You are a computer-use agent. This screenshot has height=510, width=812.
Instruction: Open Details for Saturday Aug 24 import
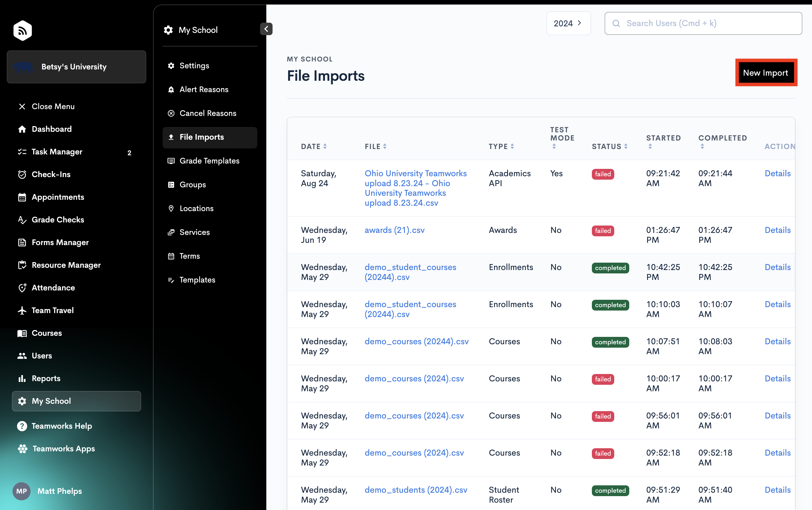777,173
